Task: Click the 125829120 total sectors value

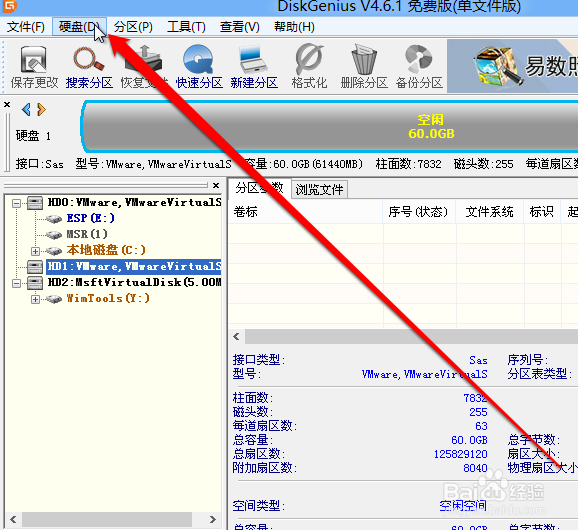Action: [x=461, y=454]
